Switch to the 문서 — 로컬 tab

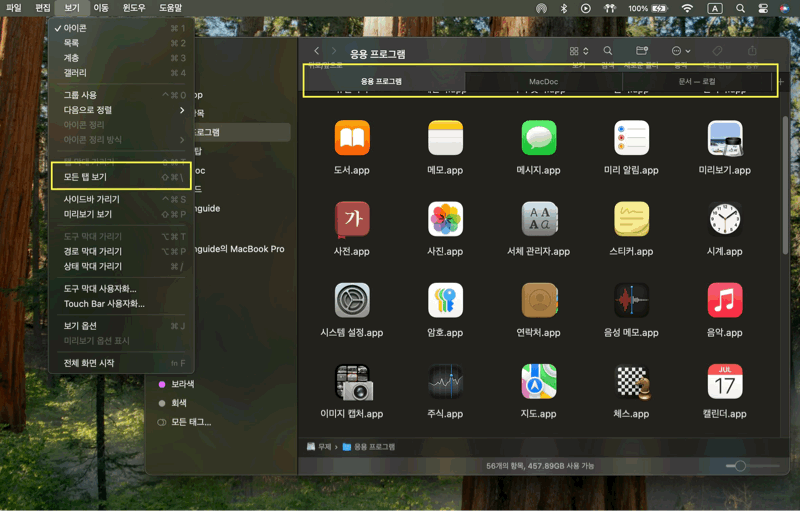(696, 81)
